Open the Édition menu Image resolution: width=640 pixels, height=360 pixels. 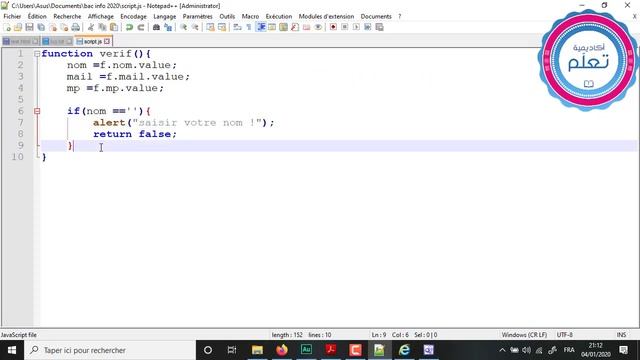click(37, 16)
